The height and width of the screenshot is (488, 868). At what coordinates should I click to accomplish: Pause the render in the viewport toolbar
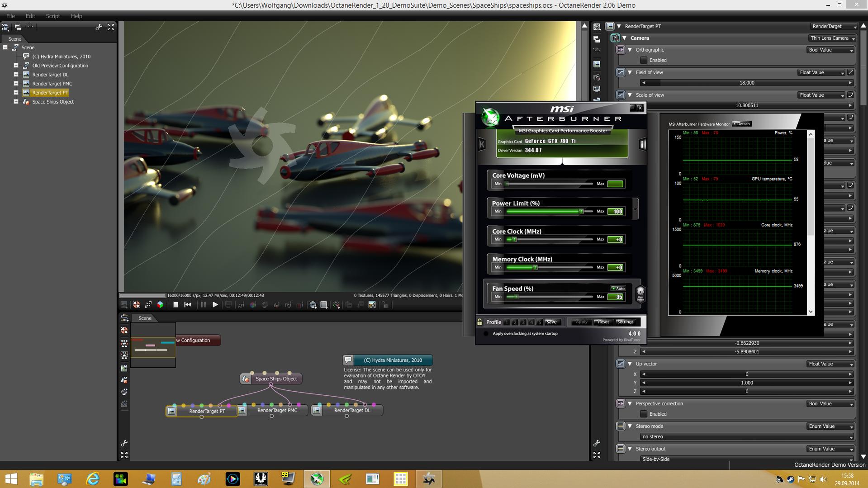point(203,305)
